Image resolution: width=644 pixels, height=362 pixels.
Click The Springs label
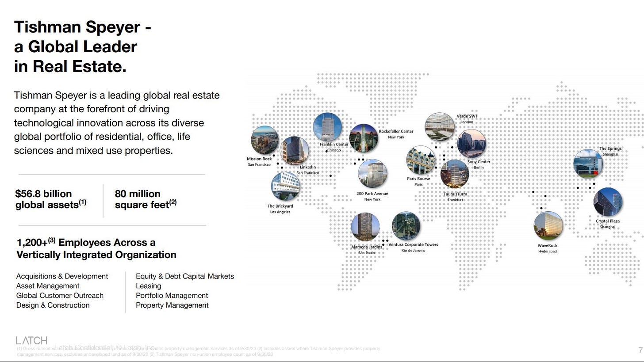click(x=610, y=149)
